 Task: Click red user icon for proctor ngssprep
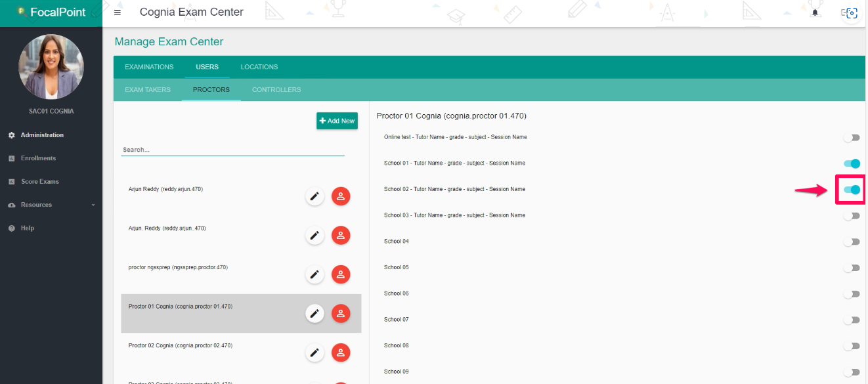point(341,274)
